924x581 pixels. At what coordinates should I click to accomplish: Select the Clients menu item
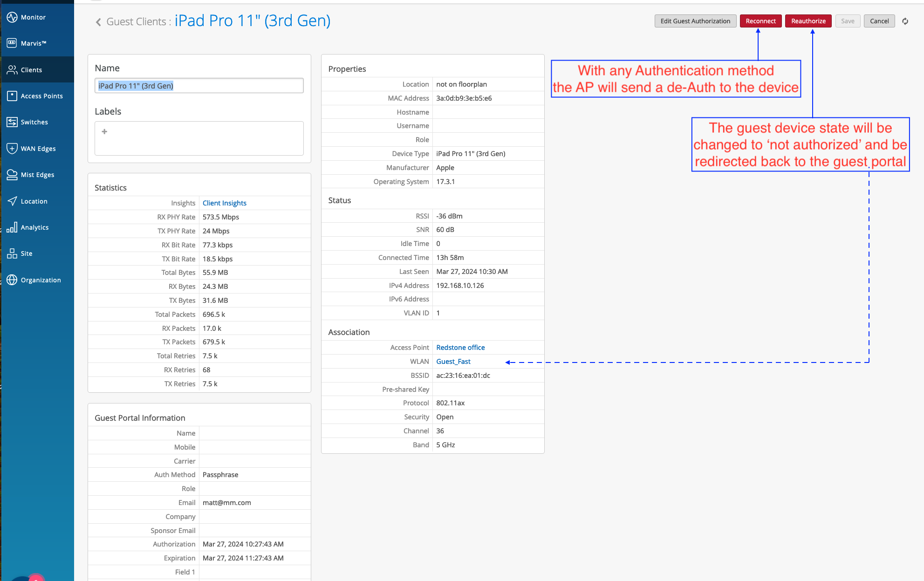pos(31,70)
